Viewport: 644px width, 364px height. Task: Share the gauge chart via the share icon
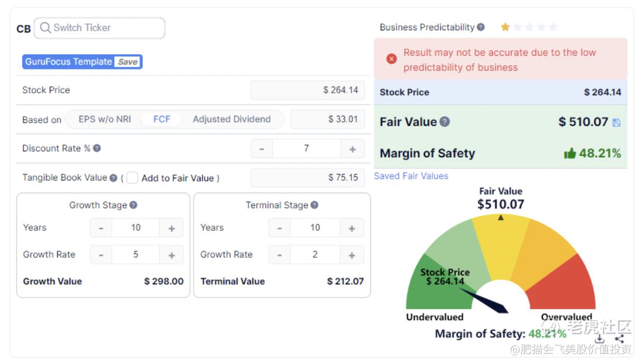[x=620, y=339]
